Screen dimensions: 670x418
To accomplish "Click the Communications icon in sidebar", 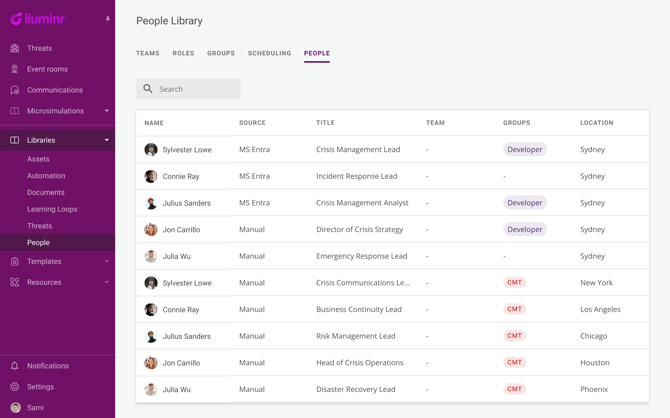I will [15, 90].
